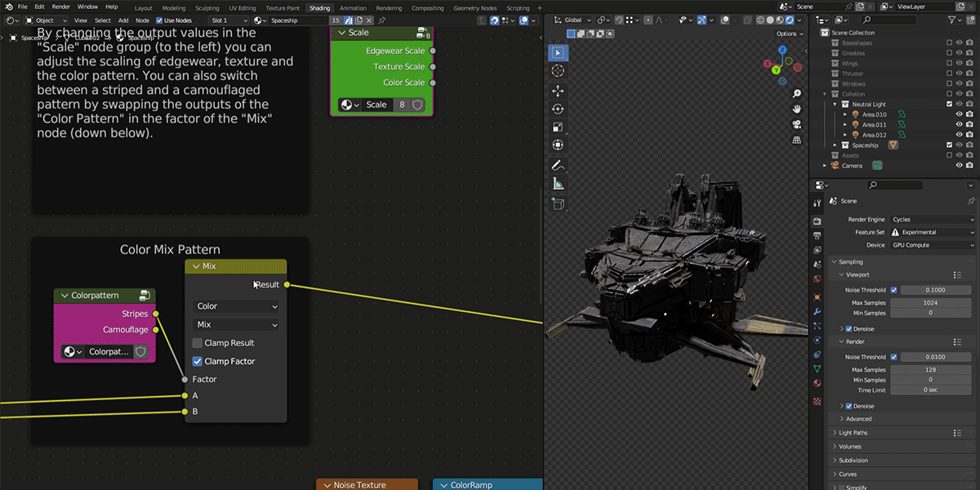The width and height of the screenshot is (980, 490).
Task: Open the Node menu in node editor
Action: point(142,20)
